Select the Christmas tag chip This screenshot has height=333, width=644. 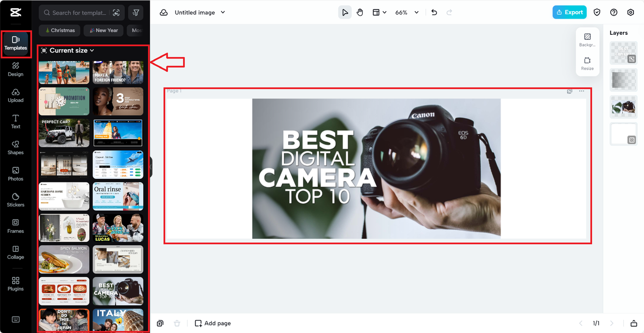(60, 30)
